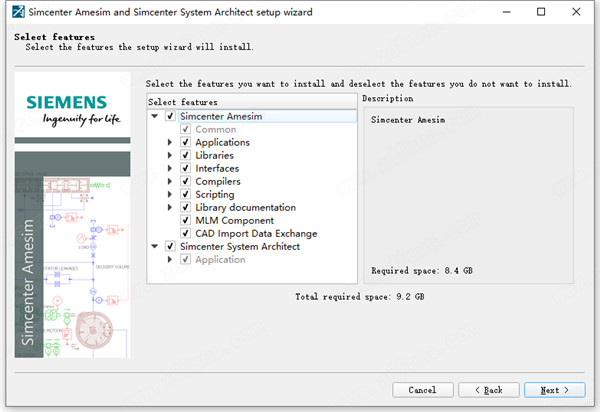600x412 pixels.
Task: Toggle the Simcenter System Architect checkbox
Action: pos(170,246)
